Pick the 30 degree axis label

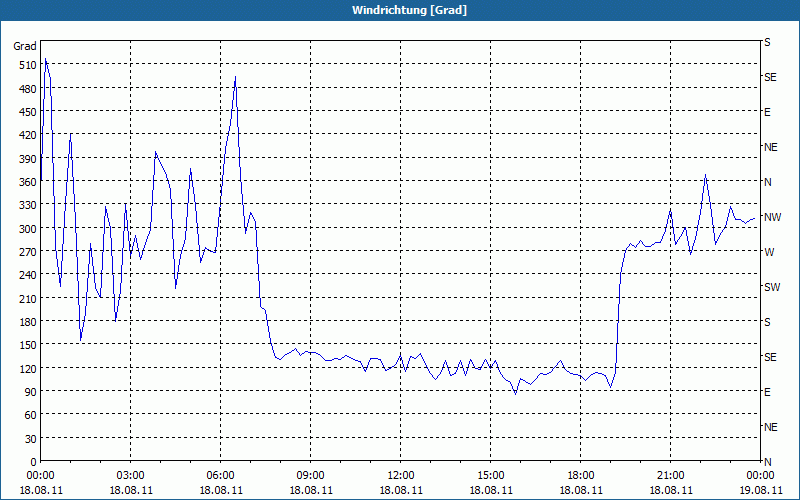pos(31,438)
